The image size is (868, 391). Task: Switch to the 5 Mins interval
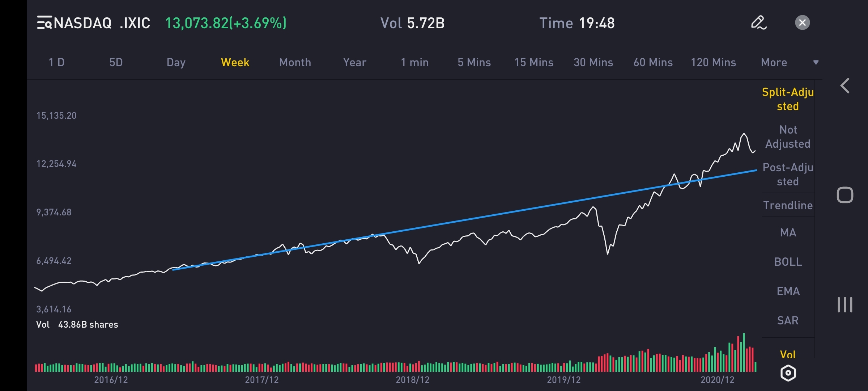(x=474, y=62)
